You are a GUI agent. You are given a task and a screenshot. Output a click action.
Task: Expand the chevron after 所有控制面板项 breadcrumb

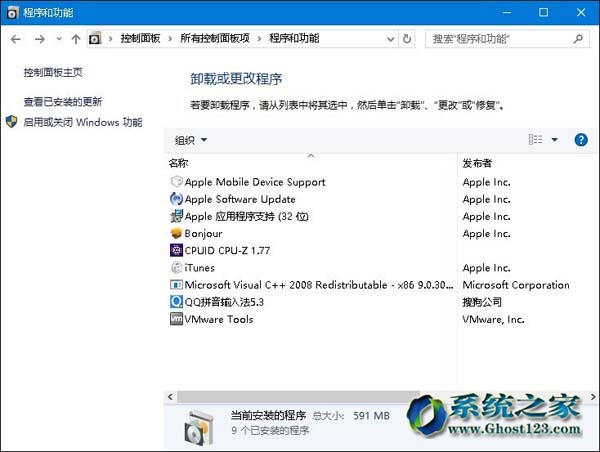point(259,39)
